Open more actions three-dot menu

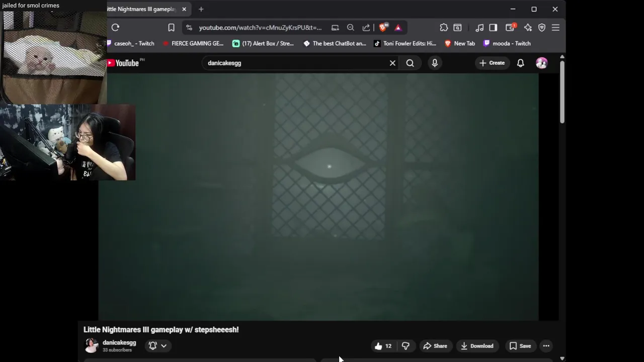[546, 346]
